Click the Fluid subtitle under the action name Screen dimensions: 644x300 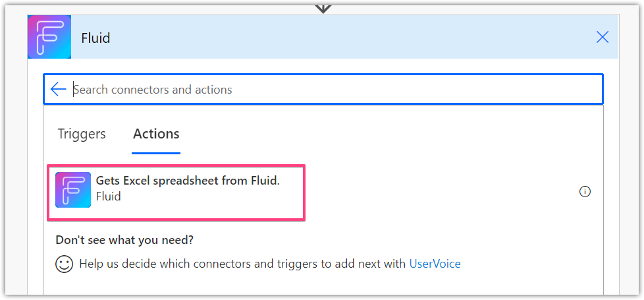[x=109, y=196]
